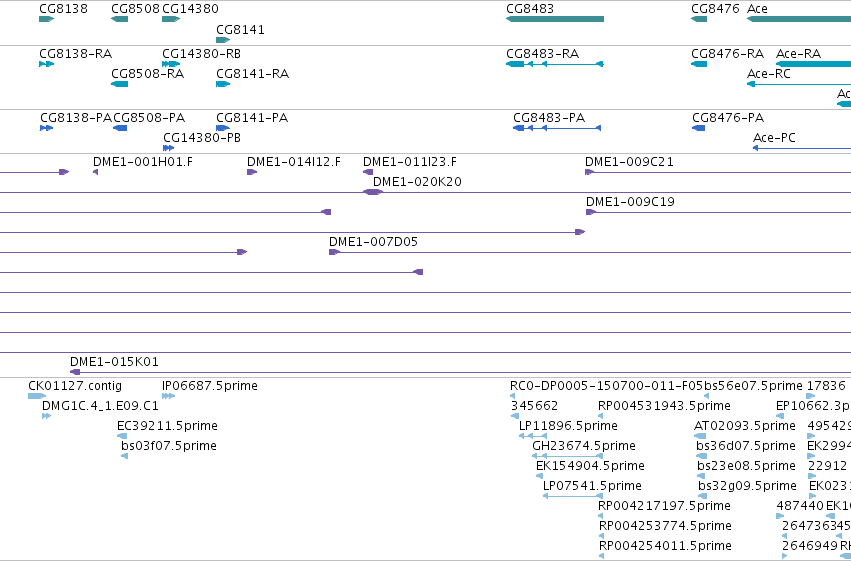Click the RC0-DP0005-150700-011-F05 label

coord(606,386)
